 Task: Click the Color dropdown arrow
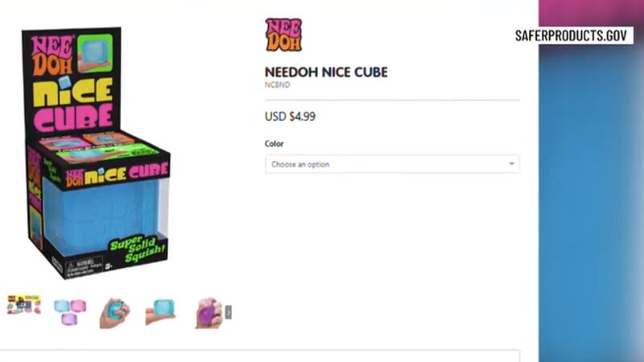click(x=511, y=164)
